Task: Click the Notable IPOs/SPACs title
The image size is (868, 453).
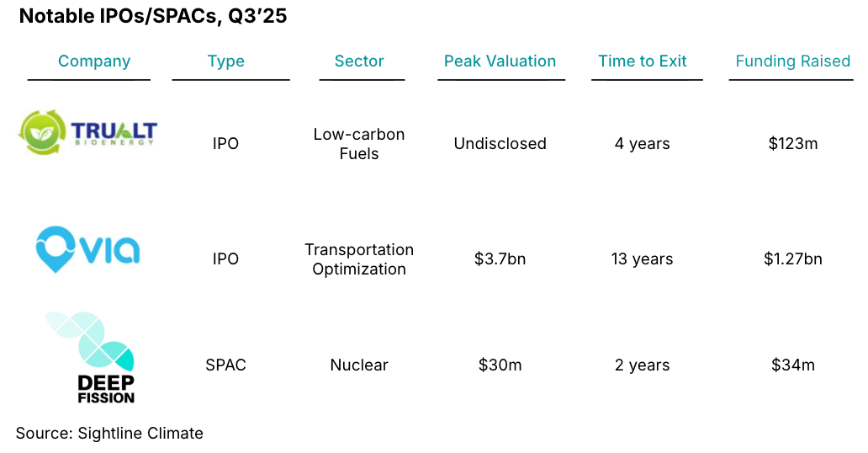Action: click(x=153, y=18)
